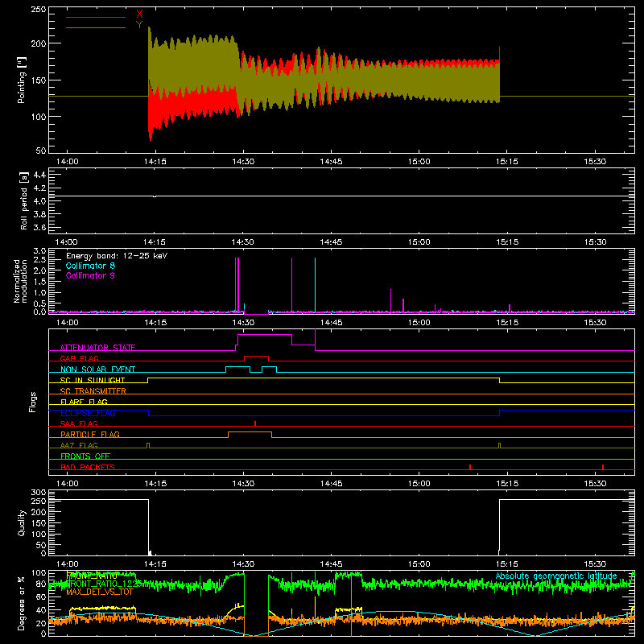
Task: Click the 'SC_IN_SUNLIGHT' flag label
Action: tap(93, 380)
